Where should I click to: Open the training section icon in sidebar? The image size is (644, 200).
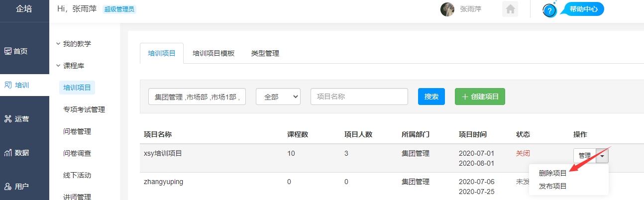[x=8, y=85]
